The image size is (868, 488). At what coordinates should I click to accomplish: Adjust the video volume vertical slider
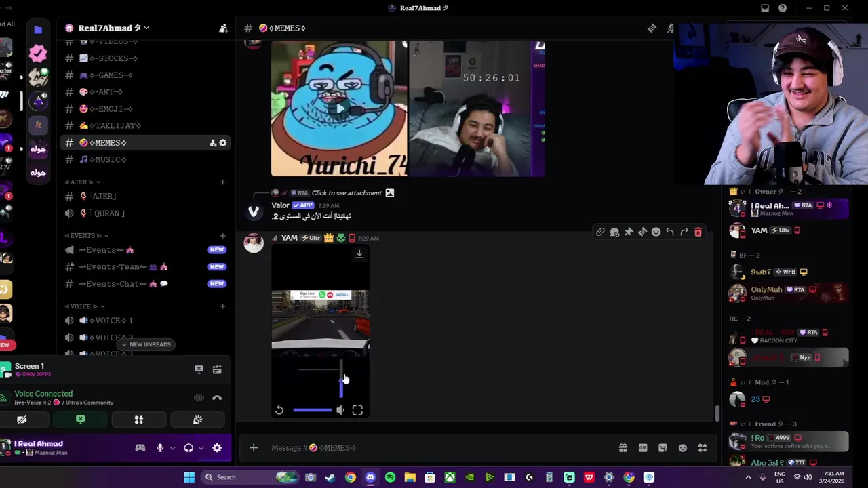(341, 380)
